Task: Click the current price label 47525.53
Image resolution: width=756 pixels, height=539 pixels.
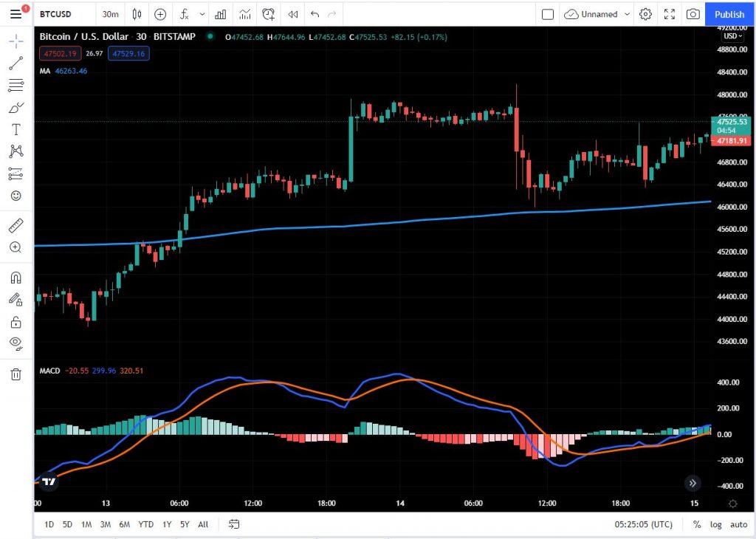Action: (732, 122)
